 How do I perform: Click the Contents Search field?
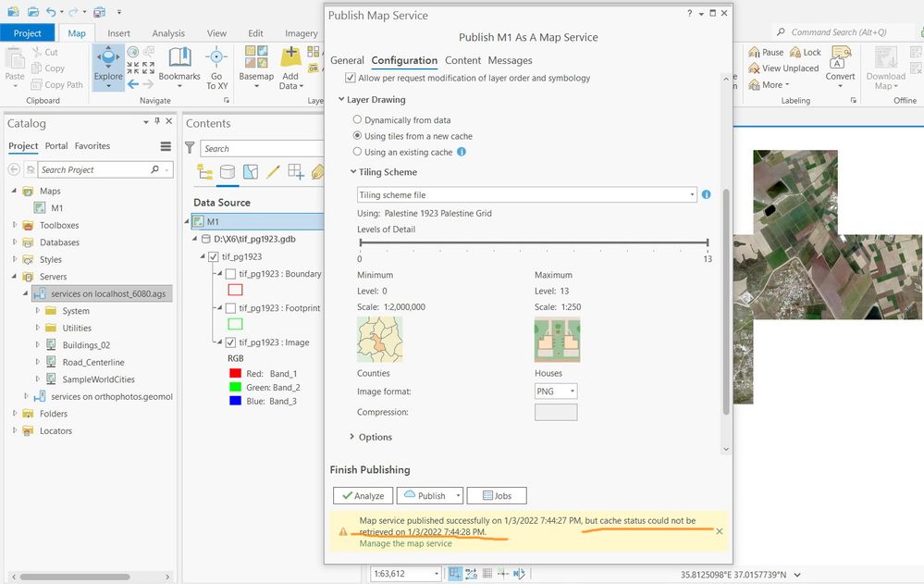click(x=263, y=148)
